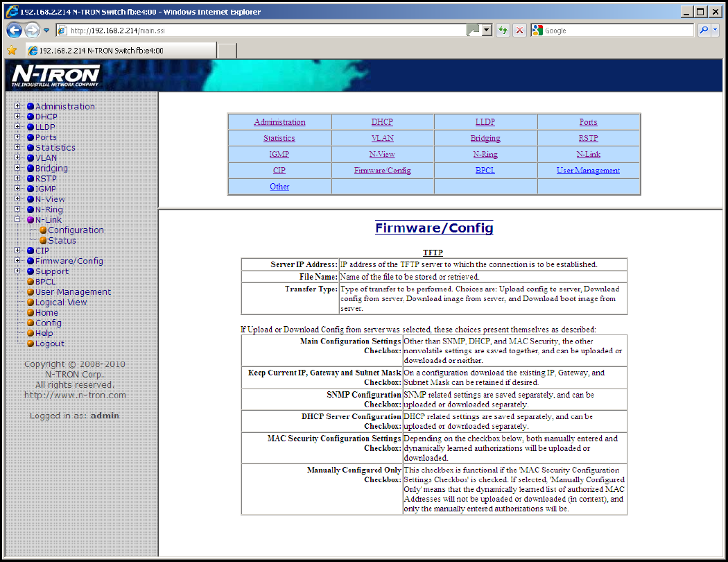Viewport: 728px width, 562px height.
Task: Select the N-TRON Switch browser tab
Action: pos(121,50)
